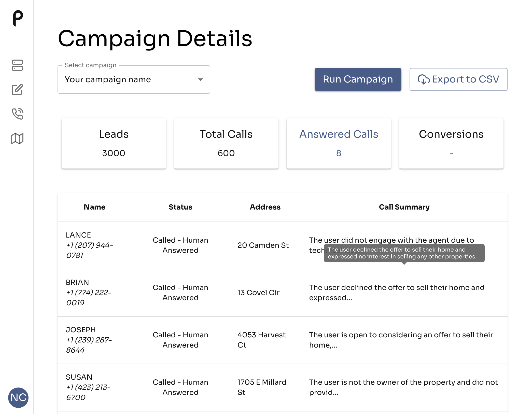532x414 pixels.
Task: Click the name BRIAN in the table
Action: click(77, 282)
